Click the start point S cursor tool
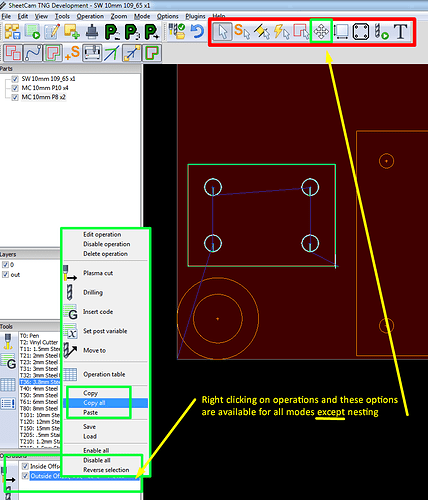 [242, 32]
